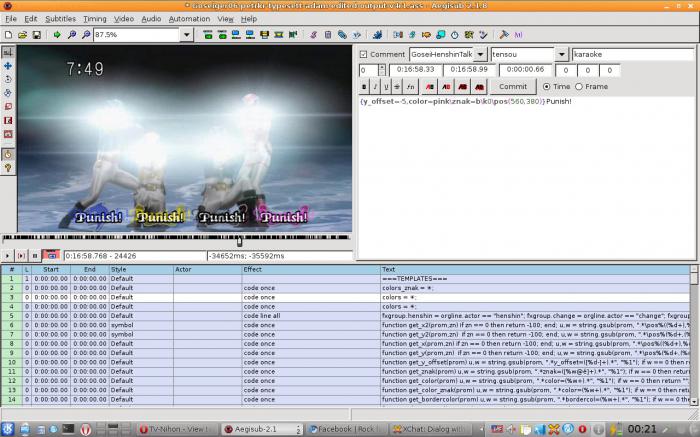
Task: Click the subtitle grid vertical scrollbar
Action: coord(694,335)
